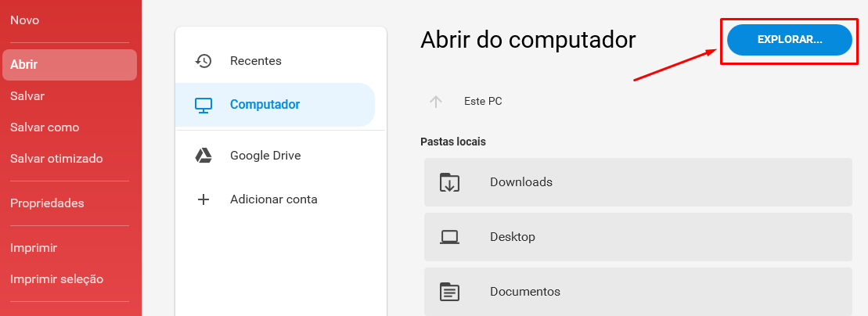
Task: Open the Downloads local folder row
Action: coord(638,182)
